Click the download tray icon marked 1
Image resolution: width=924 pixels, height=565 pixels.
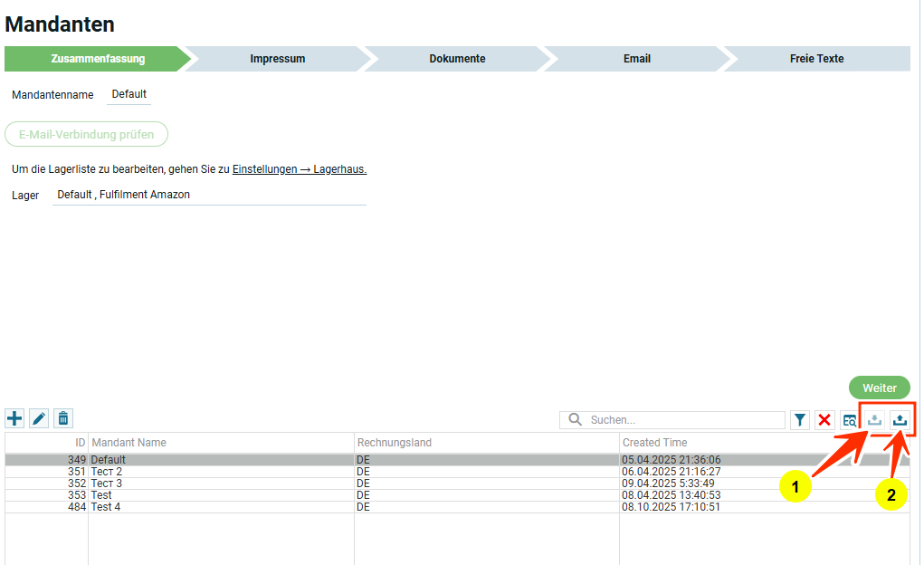coord(875,419)
